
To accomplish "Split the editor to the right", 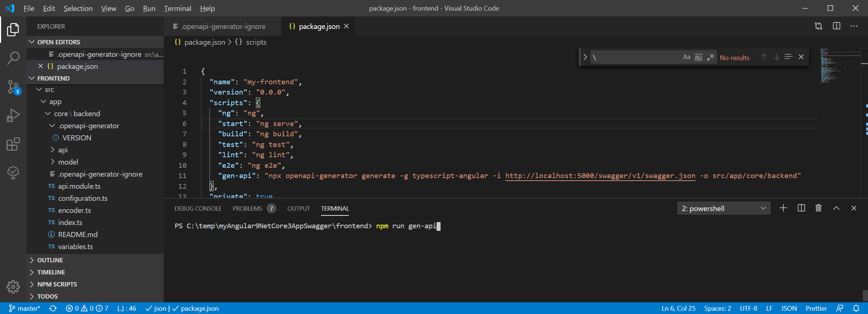I will tap(837, 26).
